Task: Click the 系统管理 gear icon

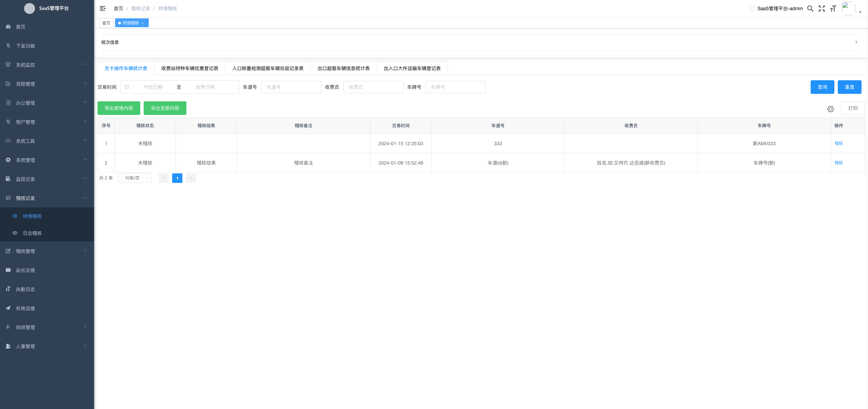Action: click(8, 160)
